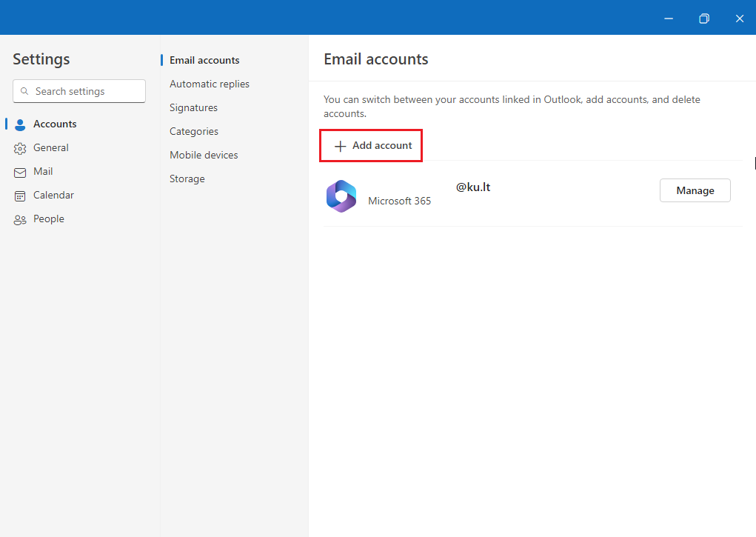Viewport: 756px width, 537px height.
Task: Manage the Microsoft 365 account
Action: [x=695, y=190]
